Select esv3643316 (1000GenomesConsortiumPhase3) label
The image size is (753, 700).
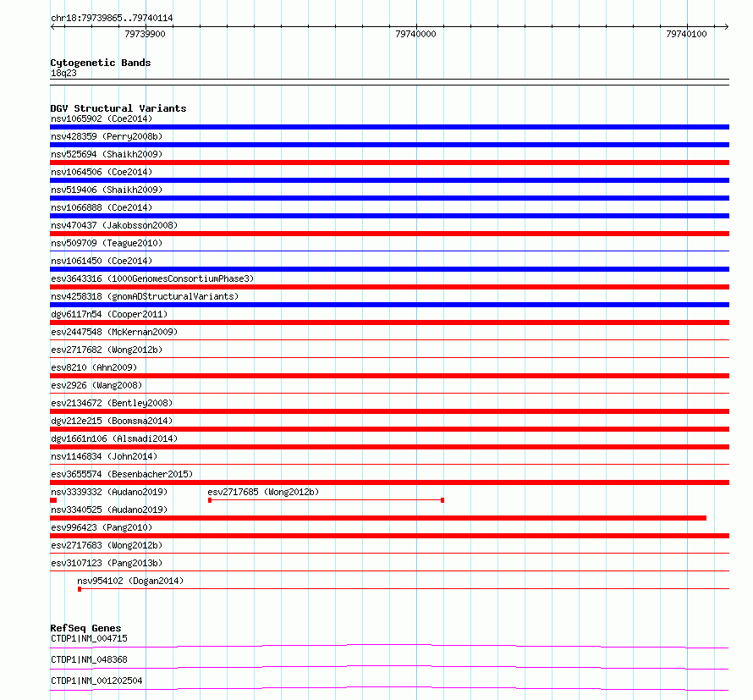click(x=152, y=278)
